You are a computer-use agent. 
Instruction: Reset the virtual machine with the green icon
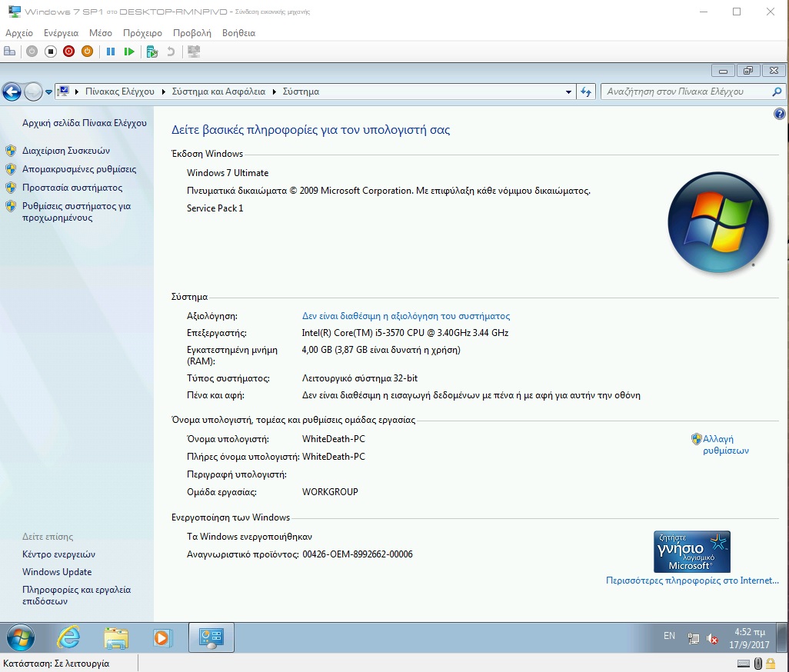(x=129, y=52)
